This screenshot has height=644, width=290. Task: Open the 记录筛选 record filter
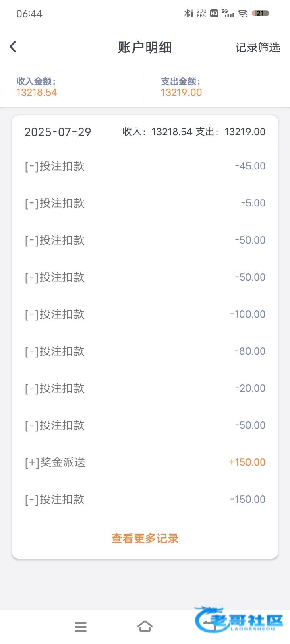pos(257,47)
